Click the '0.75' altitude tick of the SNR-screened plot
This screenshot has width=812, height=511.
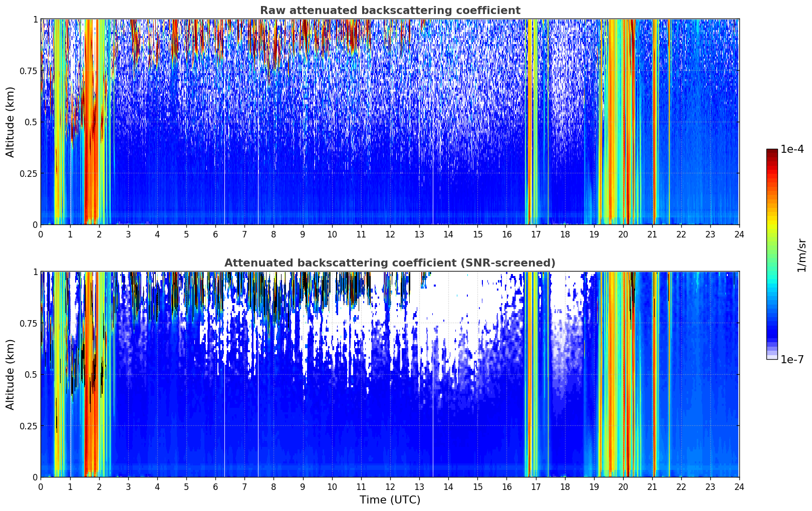[x=29, y=323]
